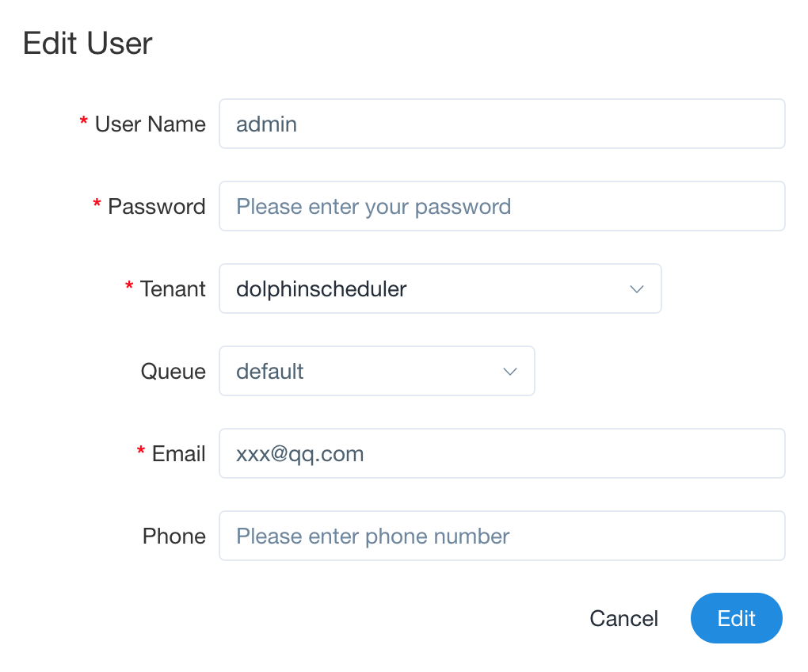Click the Phone number input field
Viewport: 808px width, 672px height.
(x=501, y=536)
